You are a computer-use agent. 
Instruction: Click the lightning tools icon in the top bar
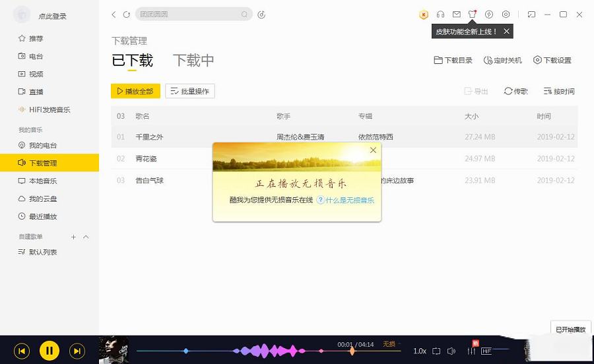point(489,15)
